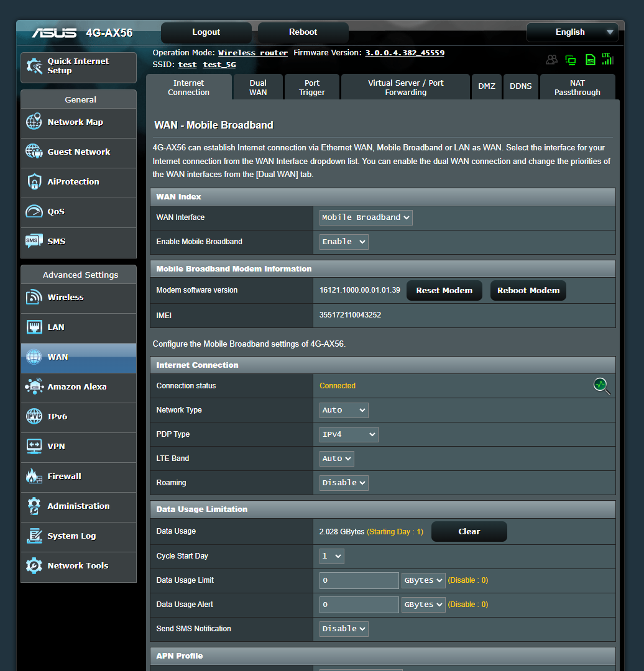644x671 pixels.
Task: Open the test_5G SSID link
Action: click(x=219, y=65)
